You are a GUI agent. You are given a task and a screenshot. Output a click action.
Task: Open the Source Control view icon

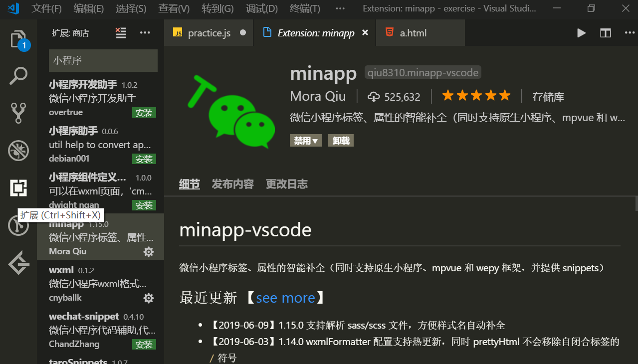[18, 113]
